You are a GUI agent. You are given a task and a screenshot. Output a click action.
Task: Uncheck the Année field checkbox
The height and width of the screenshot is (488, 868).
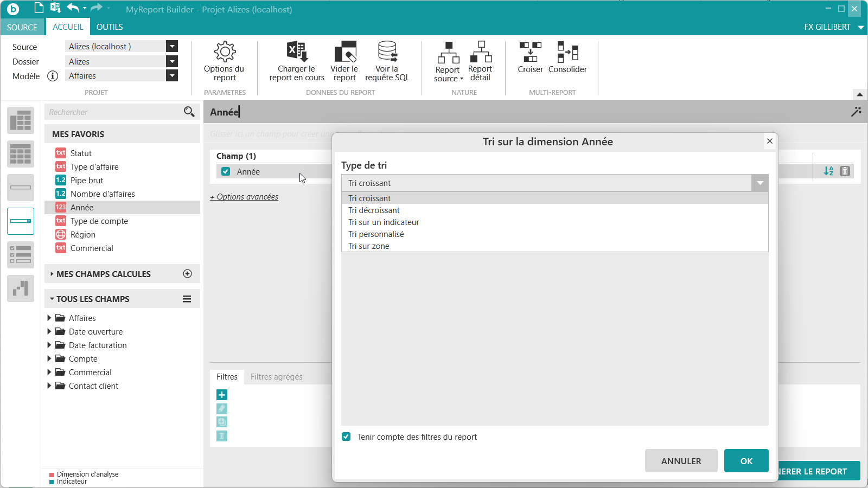226,172
